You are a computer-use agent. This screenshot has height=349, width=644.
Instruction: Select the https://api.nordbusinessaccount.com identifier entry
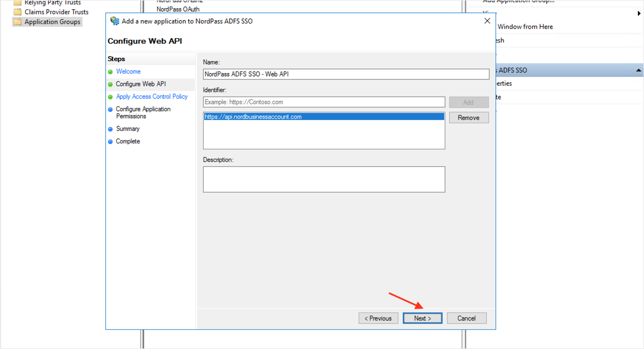(x=324, y=117)
